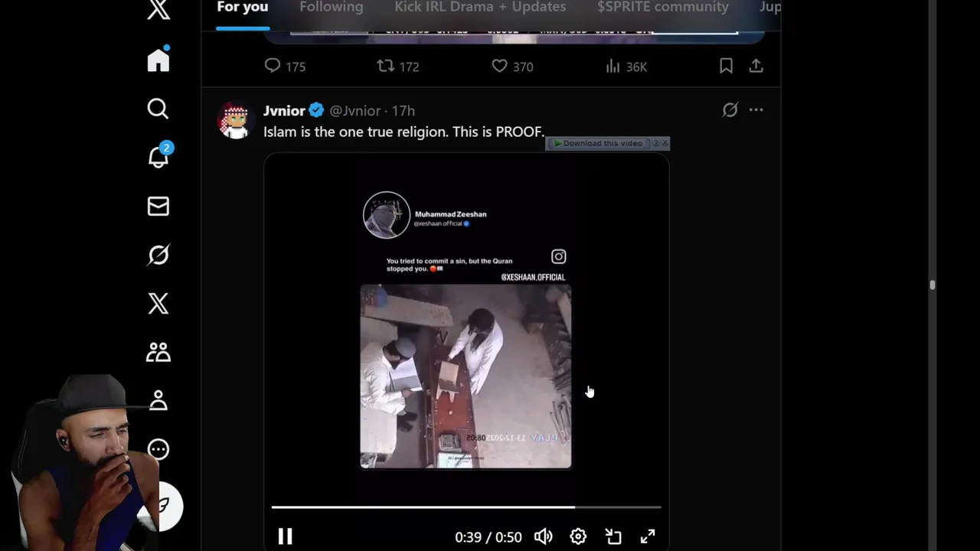The image size is (980, 551).
Task: Open Profile person icon
Action: 158,400
